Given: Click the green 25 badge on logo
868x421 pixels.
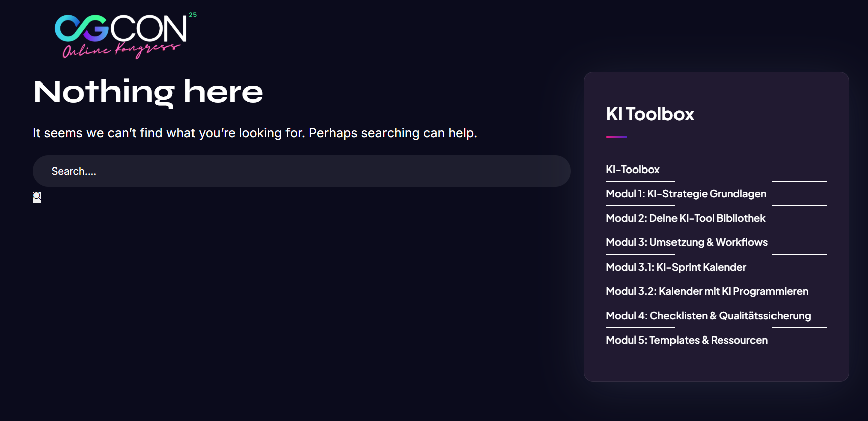Looking at the screenshot, I should point(193,15).
